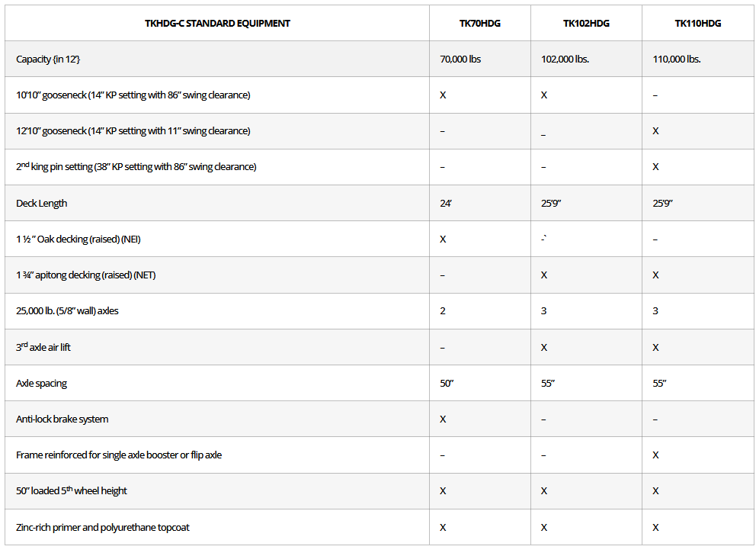
Task: Select the Oak decking row label
Action: pyautogui.click(x=78, y=239)
